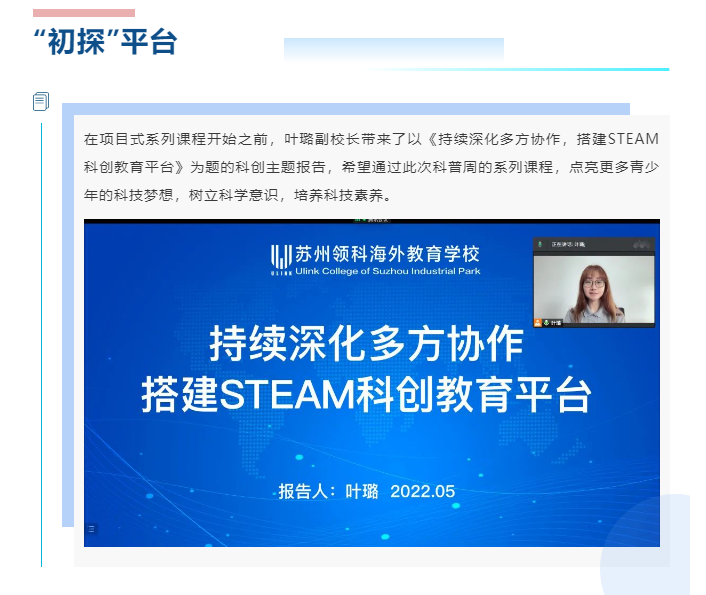
Task: Click the heading "初探"平台
Action: pyautogui.click(x=105, y=42)
